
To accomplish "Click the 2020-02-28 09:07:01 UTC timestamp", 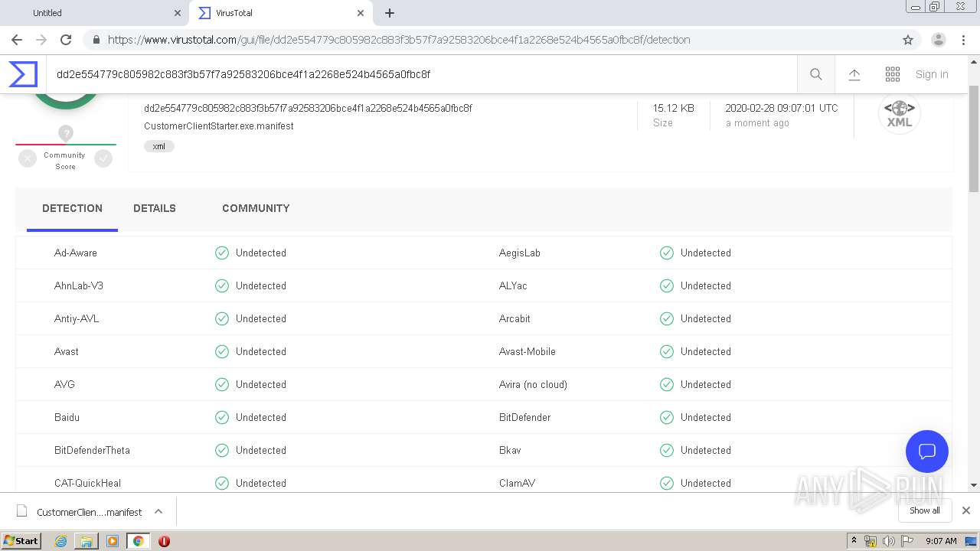I will 782,108.
